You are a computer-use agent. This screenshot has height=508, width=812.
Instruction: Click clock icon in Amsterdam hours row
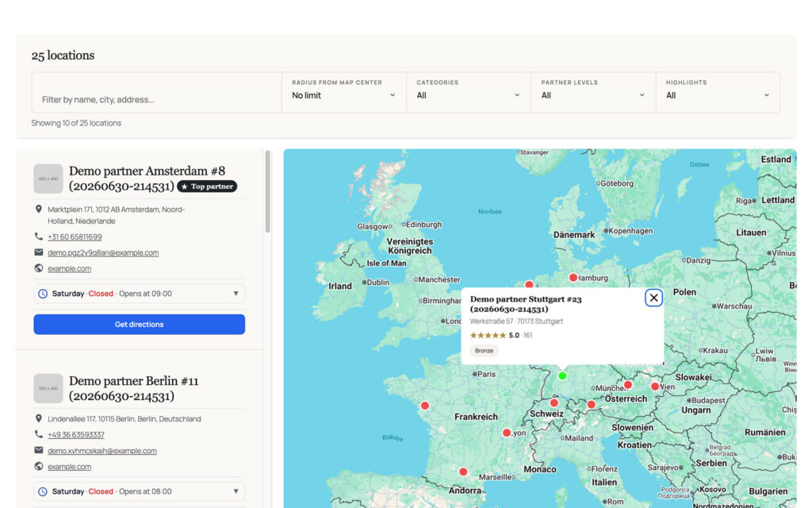click(43, 294)
